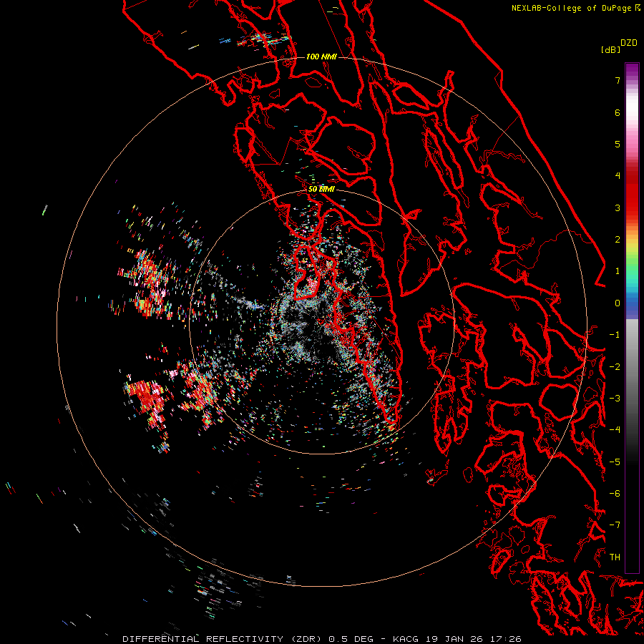Click the -2 dB tick label on scale
Screen dimensions: 644x644
(615, 367)
